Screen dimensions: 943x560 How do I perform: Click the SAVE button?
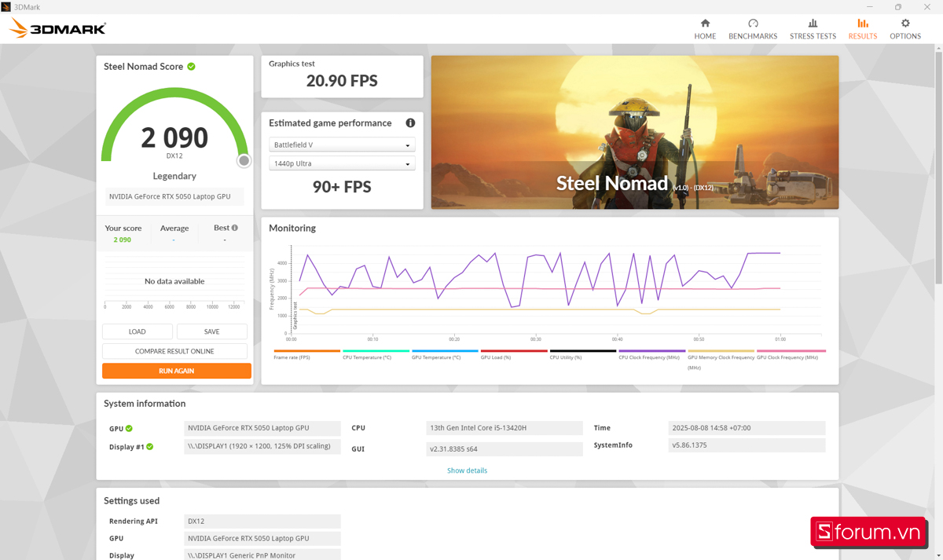pyautogui.click(x=211, y=331)
